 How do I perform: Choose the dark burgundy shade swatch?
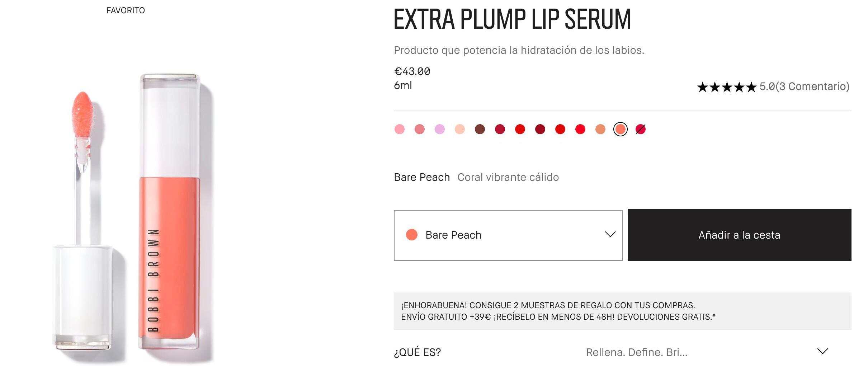540,129
